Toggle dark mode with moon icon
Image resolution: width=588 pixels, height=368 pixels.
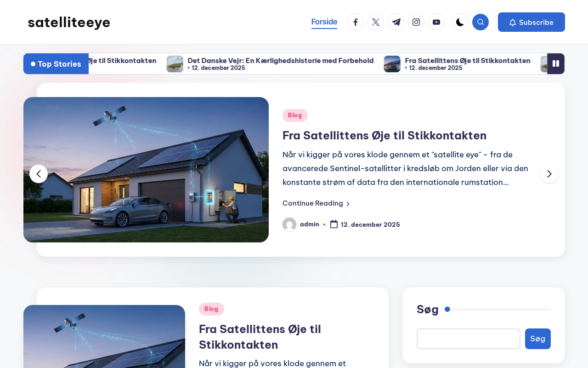tap(460, 22)
